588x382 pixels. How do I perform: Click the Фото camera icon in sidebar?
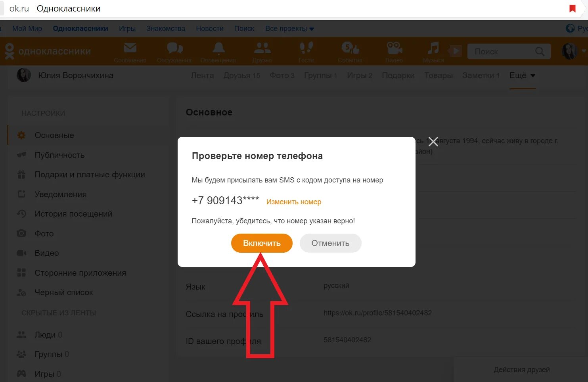(x=21, y=233)
